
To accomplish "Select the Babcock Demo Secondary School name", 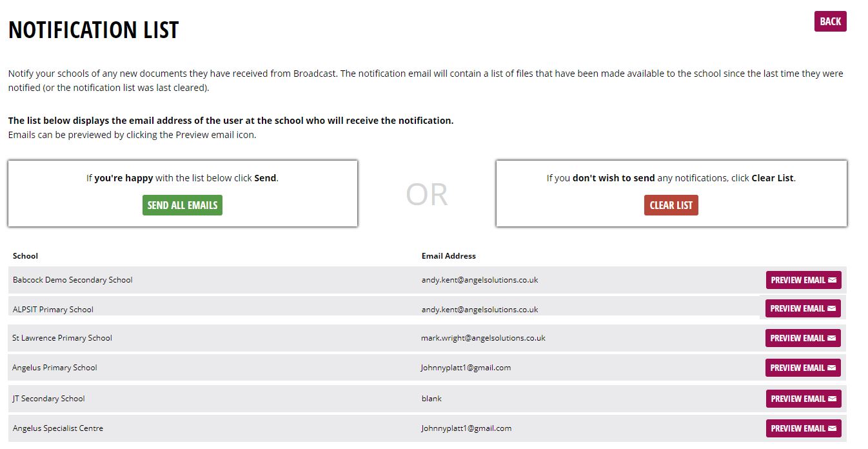I will (72, 280).
